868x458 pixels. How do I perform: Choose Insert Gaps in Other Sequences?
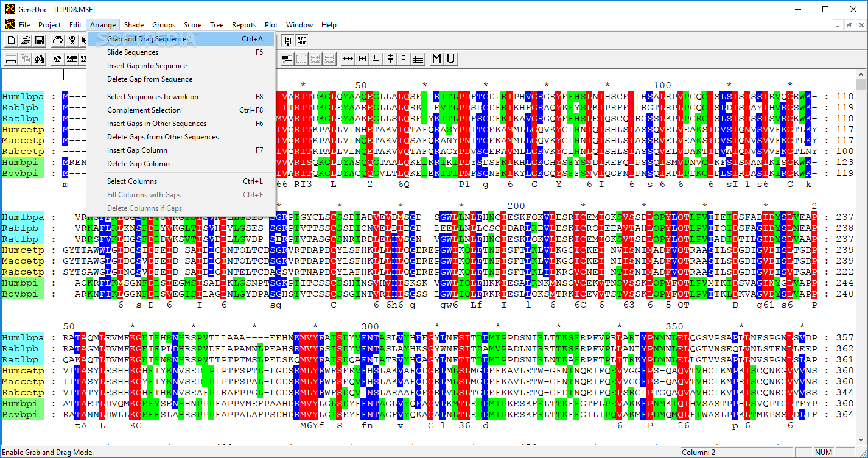click(x=181, y=124)
